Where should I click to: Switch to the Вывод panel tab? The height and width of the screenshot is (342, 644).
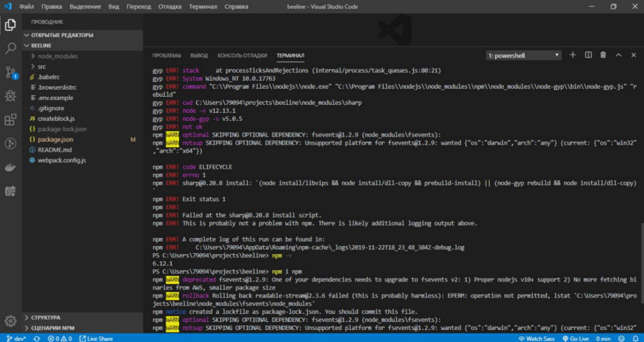[x=199, y=55]
